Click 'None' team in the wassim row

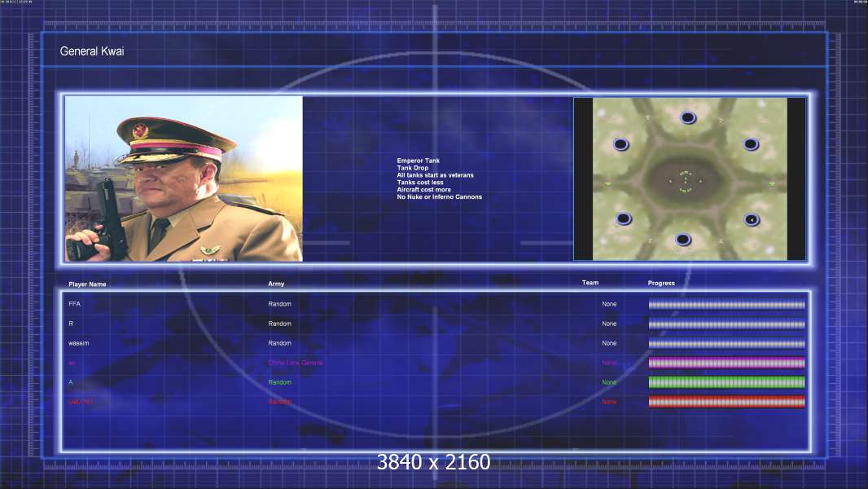point(609,343)
